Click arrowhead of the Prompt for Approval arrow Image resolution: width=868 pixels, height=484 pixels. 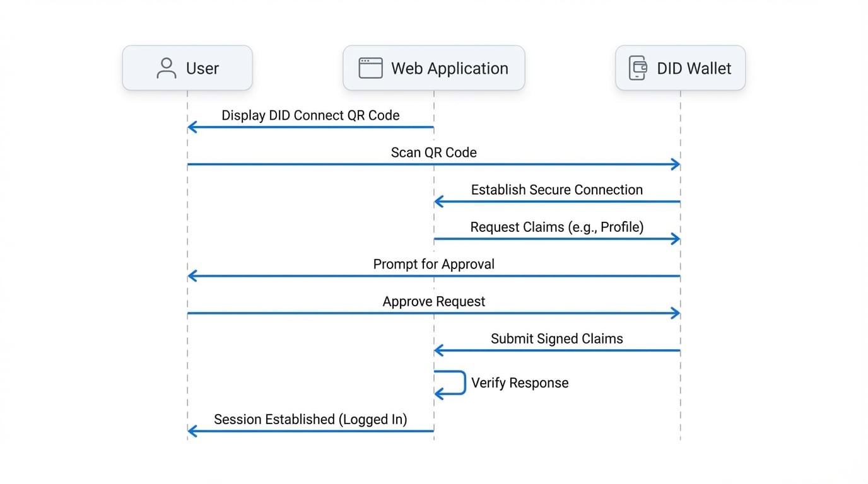(192, 276)
